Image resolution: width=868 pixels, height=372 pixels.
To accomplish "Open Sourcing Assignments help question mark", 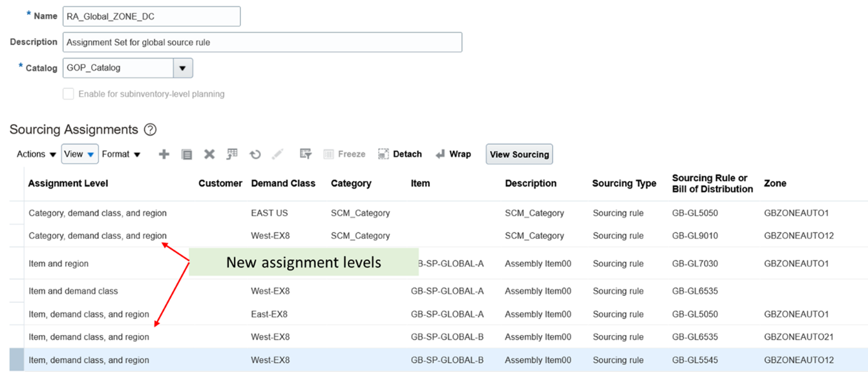I will click(150, 130).
